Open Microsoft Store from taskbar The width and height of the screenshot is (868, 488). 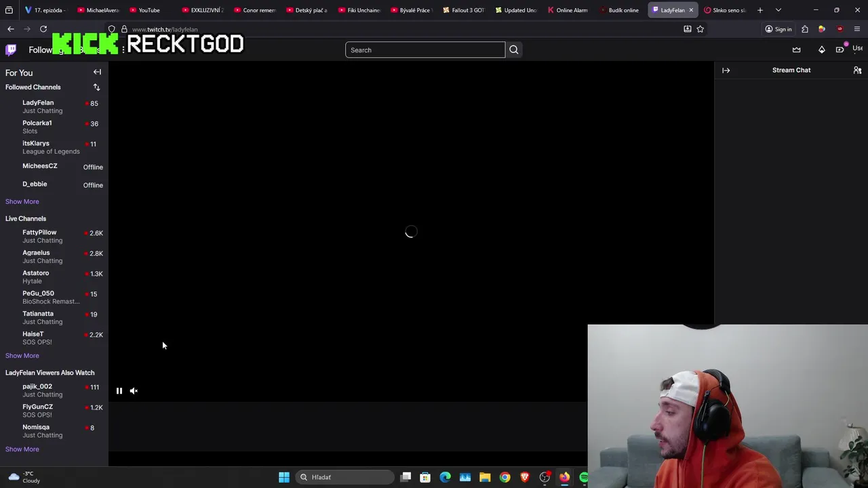tap(425, 477)
